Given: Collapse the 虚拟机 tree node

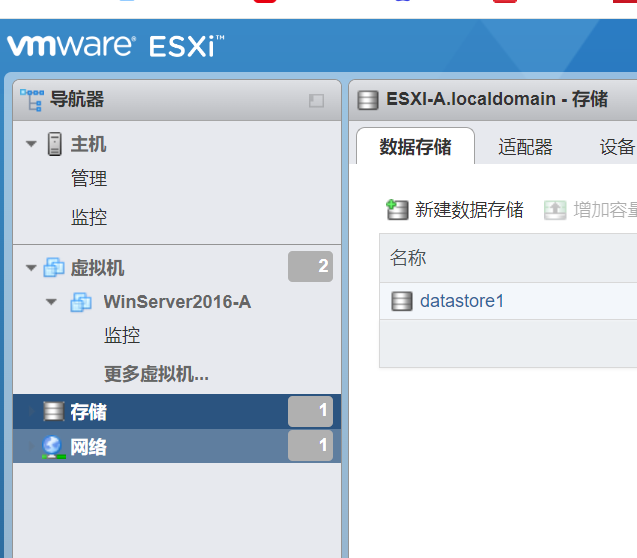Looking at the screenshot, I should click(31, 268).
